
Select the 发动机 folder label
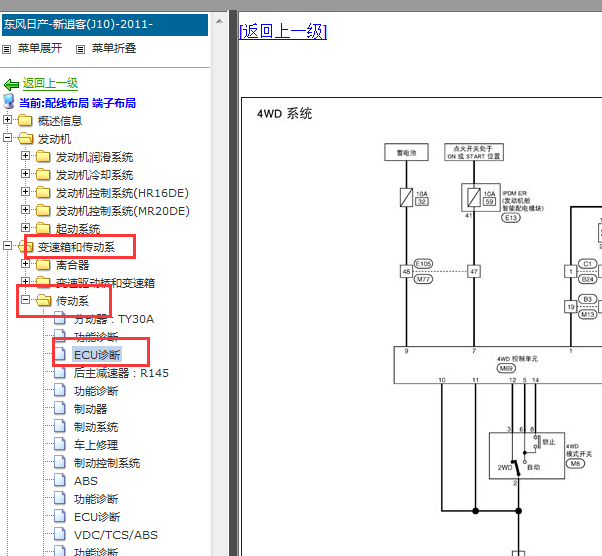[x=54, y=139]
